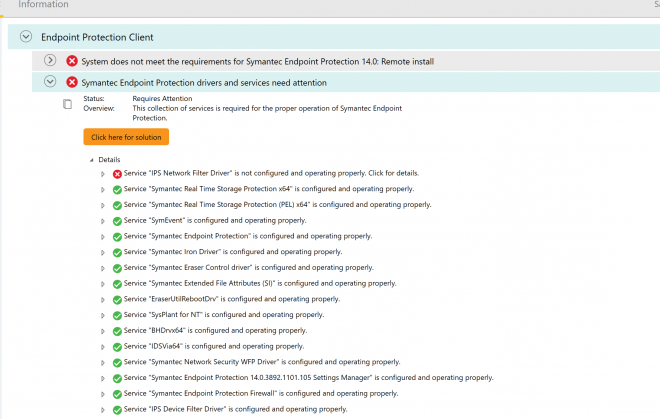Expand the Storage Protection (PEL) x64 row
The height and width of the screenshot is (419, 660).
102,205
